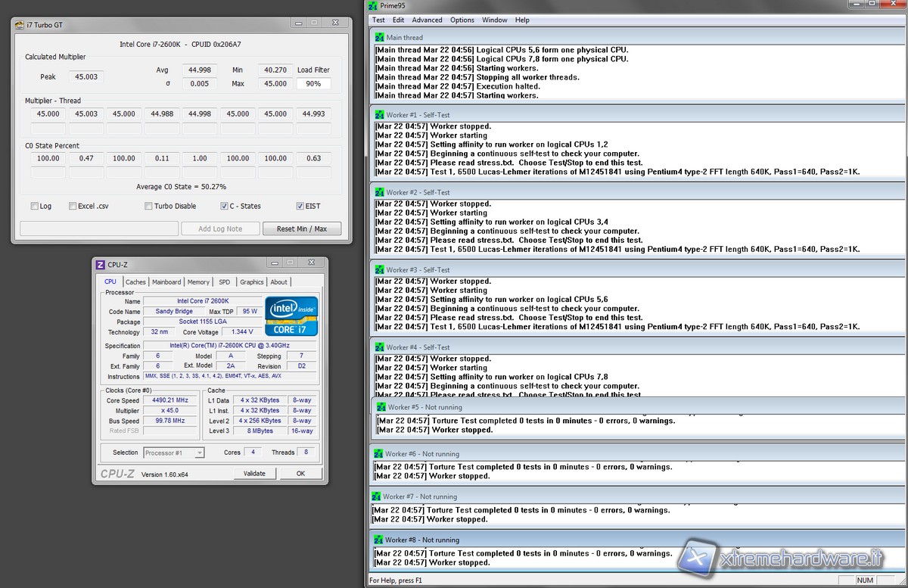This screenshot has width=908, height=588.
Task: Click the Validate button in CPU-Z
Action: point(254,474)
